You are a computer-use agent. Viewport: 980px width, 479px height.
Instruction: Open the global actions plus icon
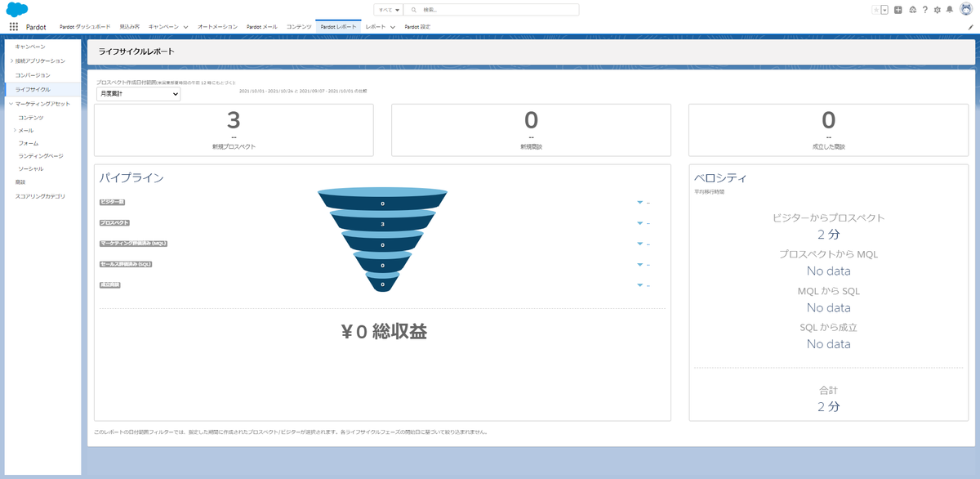click(x=898, y=10)
